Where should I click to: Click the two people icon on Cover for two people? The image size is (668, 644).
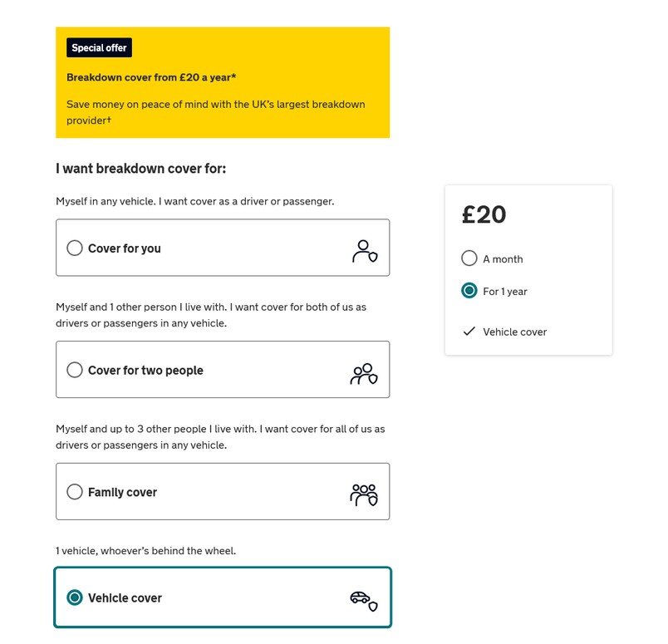coord(366,370)
